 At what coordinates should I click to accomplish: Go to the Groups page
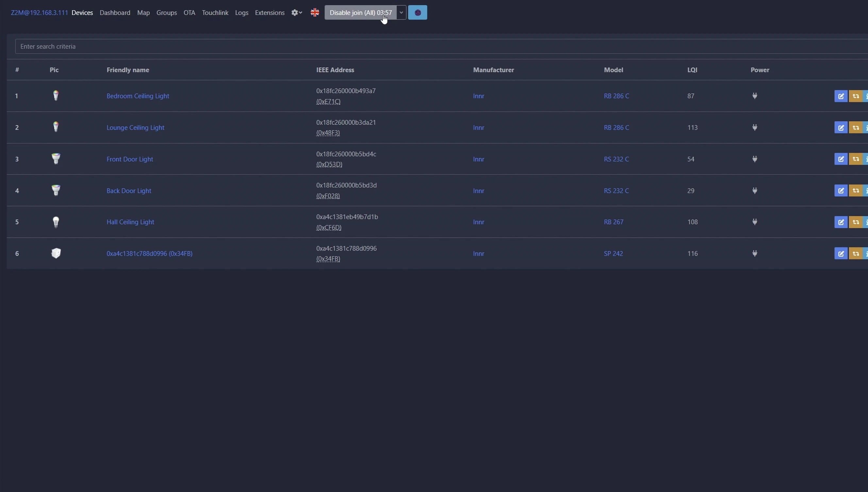pyautogui.click(x=166, y=12)
